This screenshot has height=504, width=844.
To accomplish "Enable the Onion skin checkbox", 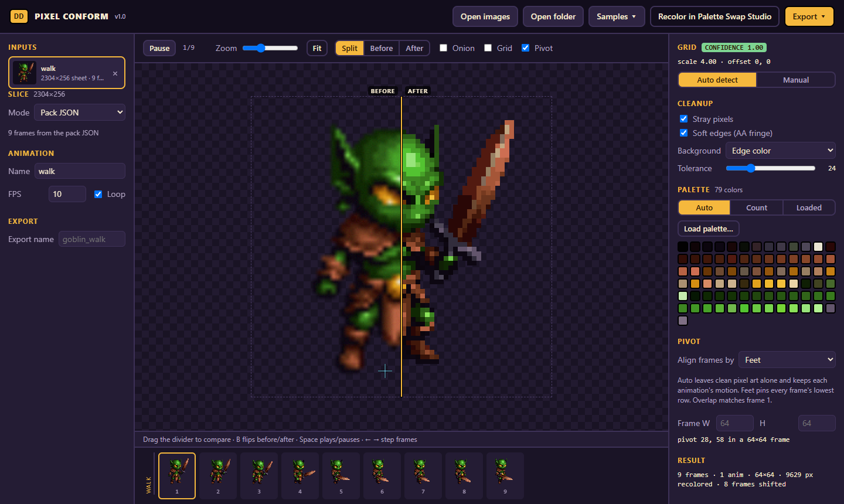I will coord(444,48).
